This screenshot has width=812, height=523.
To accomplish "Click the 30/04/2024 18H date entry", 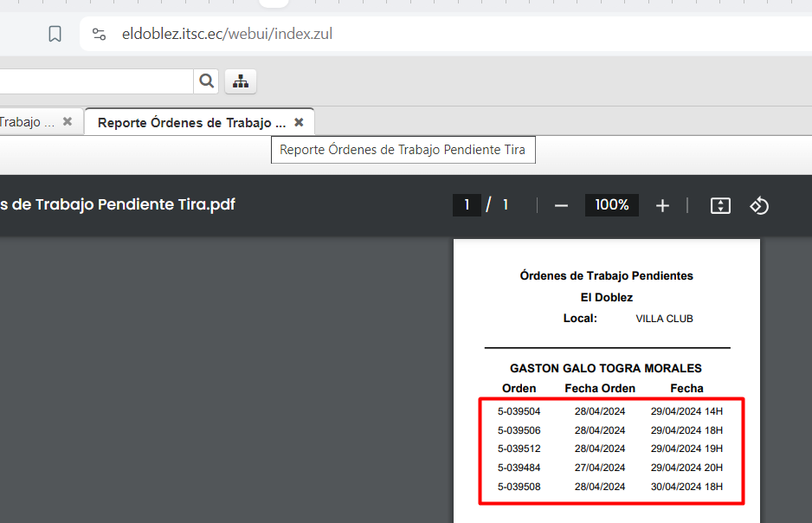I will point(686,487).
